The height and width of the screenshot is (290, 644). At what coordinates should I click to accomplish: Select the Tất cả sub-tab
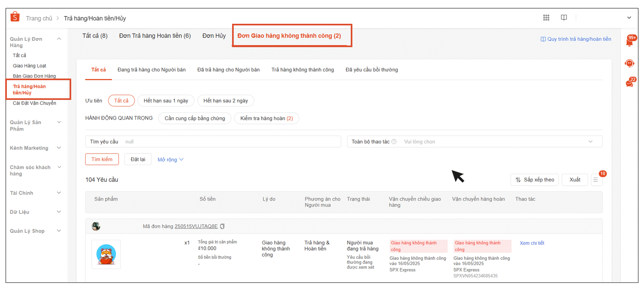[x=99, y=70]
